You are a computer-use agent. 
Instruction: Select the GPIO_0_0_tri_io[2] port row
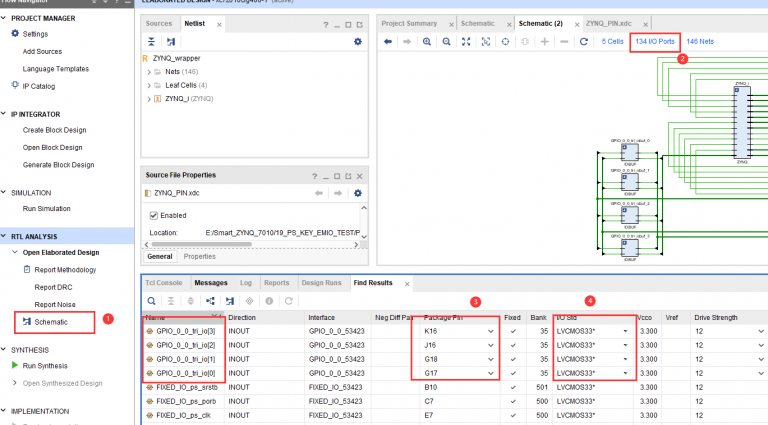[x=184, y=344]
